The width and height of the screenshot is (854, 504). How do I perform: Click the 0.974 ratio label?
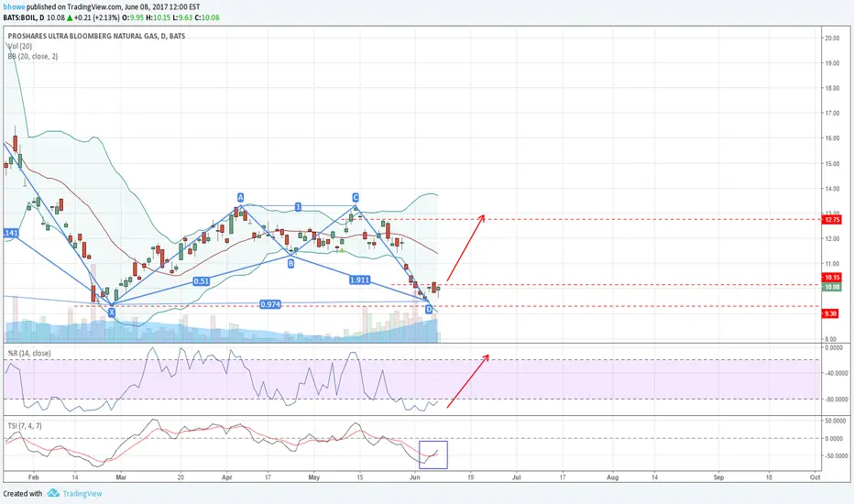click(x=270, y=304)
